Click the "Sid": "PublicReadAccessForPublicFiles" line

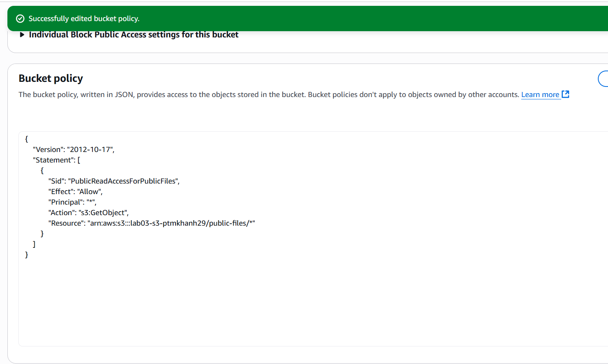pyautogui.click(x=114, y=181)
